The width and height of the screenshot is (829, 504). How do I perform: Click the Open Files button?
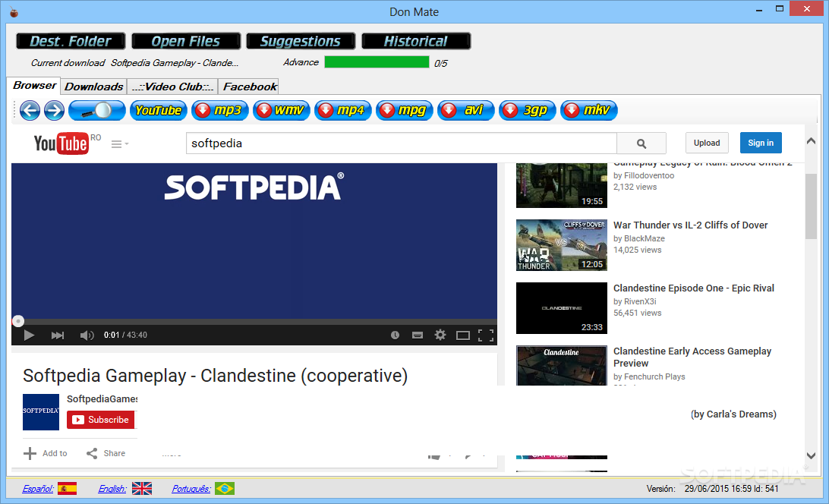[x=186, y=41]
